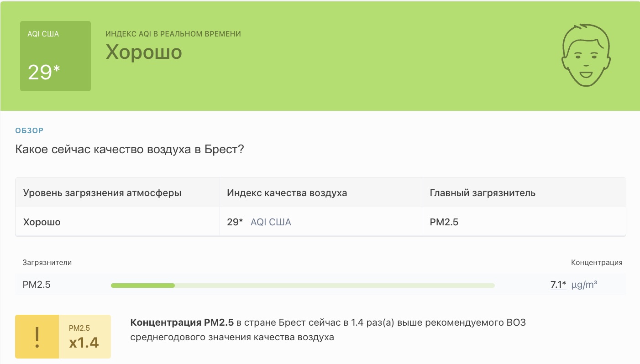The height and width of the screenshot is (364, 640).
Task: Click the µg/m³ unit label
Action: pyautogui.click(x=584, y=285)
